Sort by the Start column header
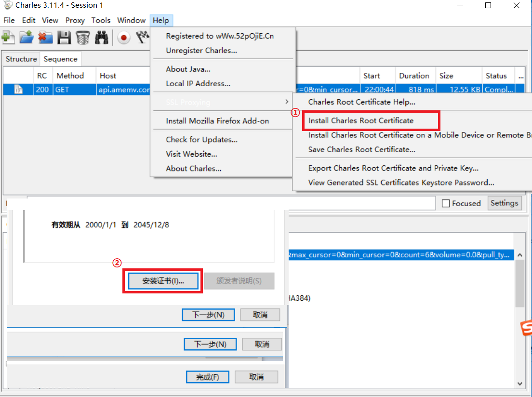Image resolution: width=532 pixels, height=397 pixels. [378, 76]
